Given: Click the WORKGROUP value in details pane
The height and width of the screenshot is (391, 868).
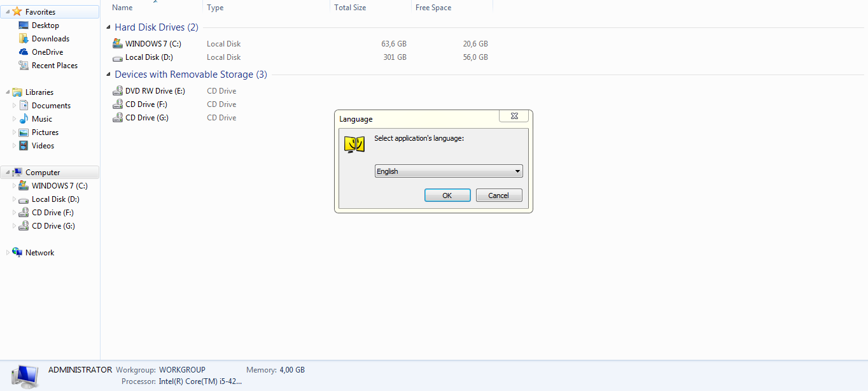Looking at the screenshot, I should [x=182, y=369].
